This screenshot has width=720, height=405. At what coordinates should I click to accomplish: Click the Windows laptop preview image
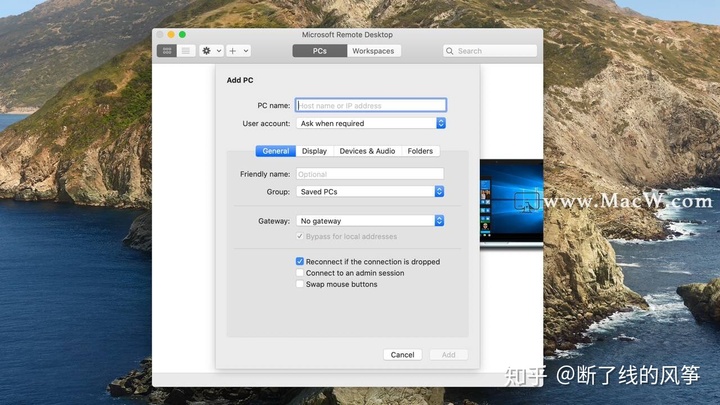click(x=511, y=204)
